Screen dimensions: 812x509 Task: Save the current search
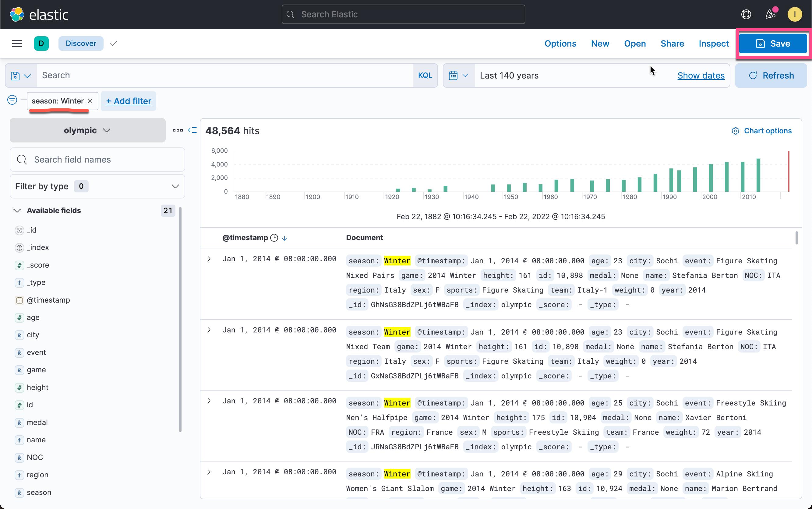773,44
